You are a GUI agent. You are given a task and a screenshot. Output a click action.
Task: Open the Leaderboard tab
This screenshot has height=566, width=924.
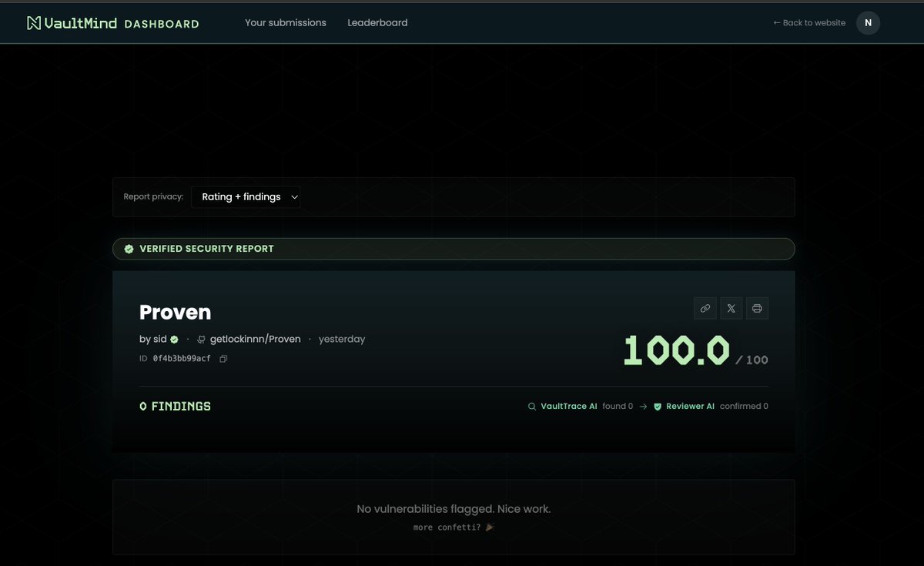click(377, 23)
